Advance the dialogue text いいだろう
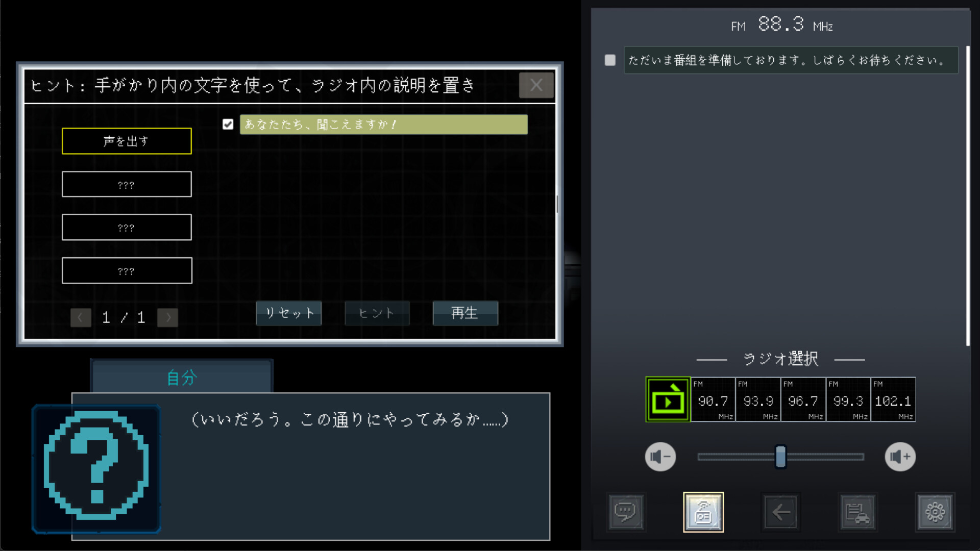 click(x=350, y=419)
